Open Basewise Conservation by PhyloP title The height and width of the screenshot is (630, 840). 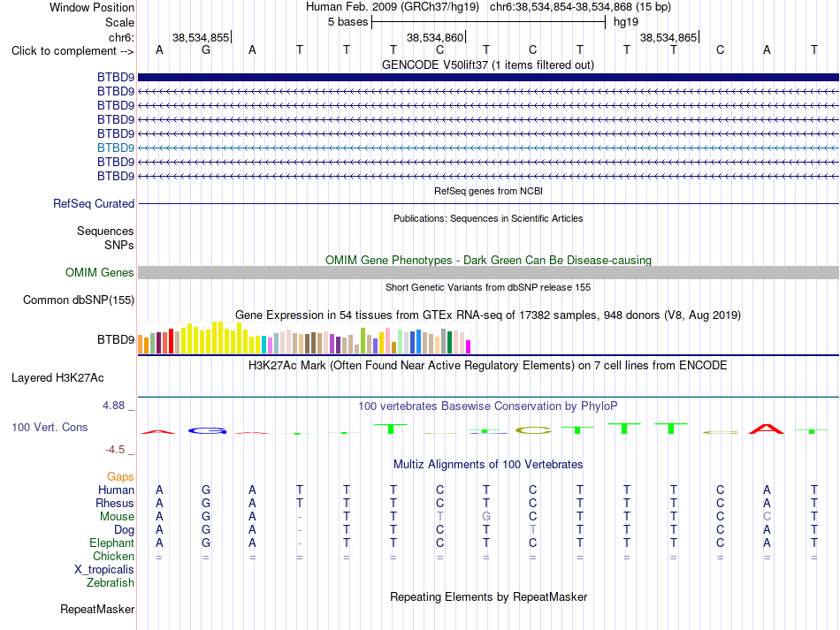pos(488,406)
